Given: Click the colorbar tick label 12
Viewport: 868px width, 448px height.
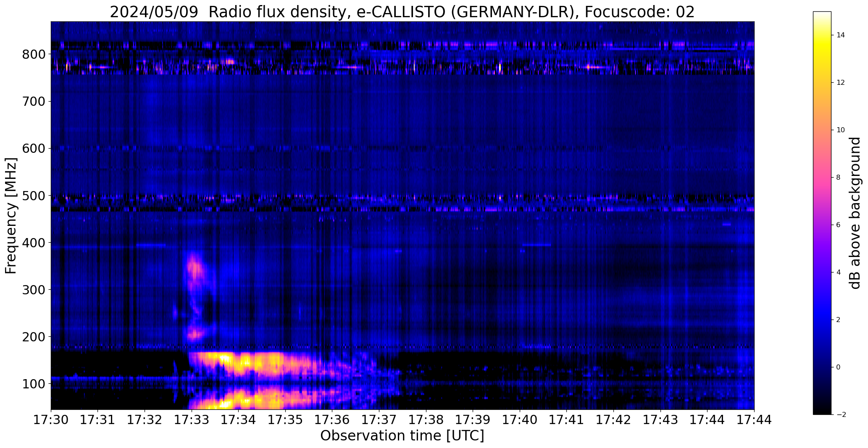Looking at the screenshot, I should 841,83.
